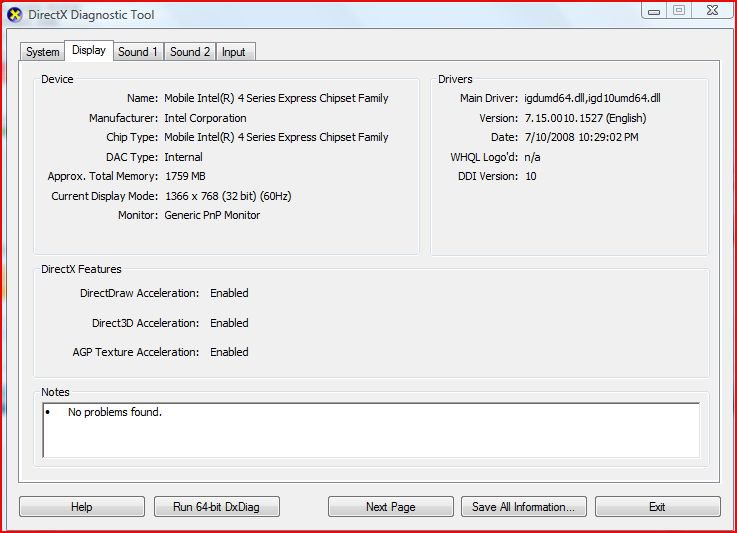This screenshot has height=533, width=737.
Task: Select the Display tab
Action: point(89,50)
